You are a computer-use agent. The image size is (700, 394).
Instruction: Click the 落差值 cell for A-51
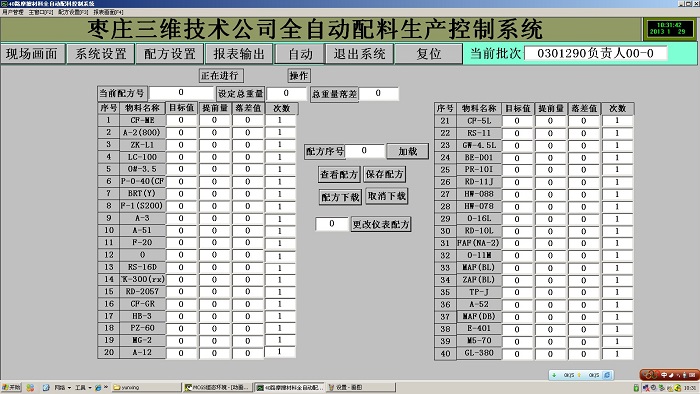[248, 230]
